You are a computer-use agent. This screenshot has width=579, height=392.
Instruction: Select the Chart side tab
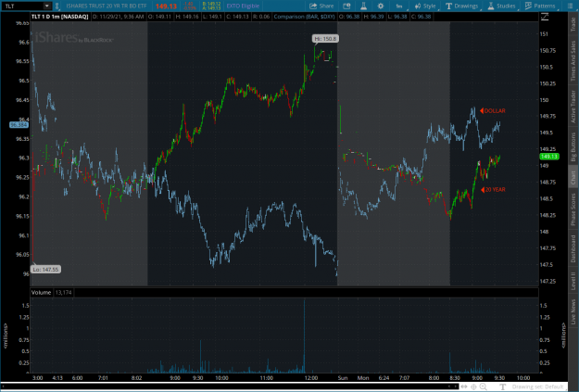coord(573,177)
